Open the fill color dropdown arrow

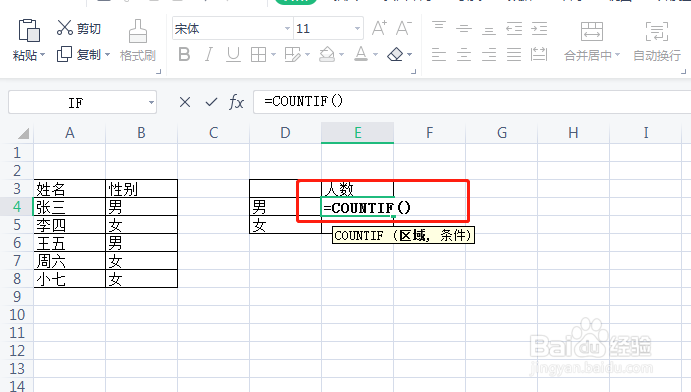tap(342, 55)
